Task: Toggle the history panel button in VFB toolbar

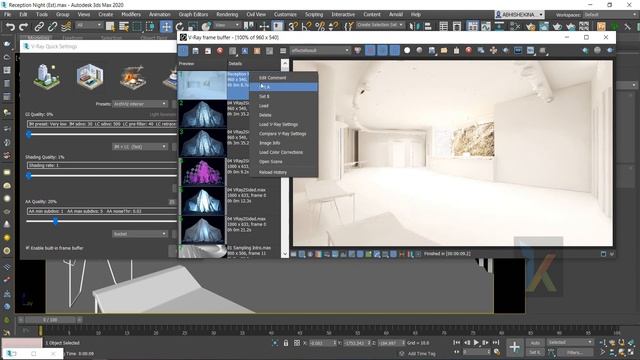Action: (x=183, y=51)
